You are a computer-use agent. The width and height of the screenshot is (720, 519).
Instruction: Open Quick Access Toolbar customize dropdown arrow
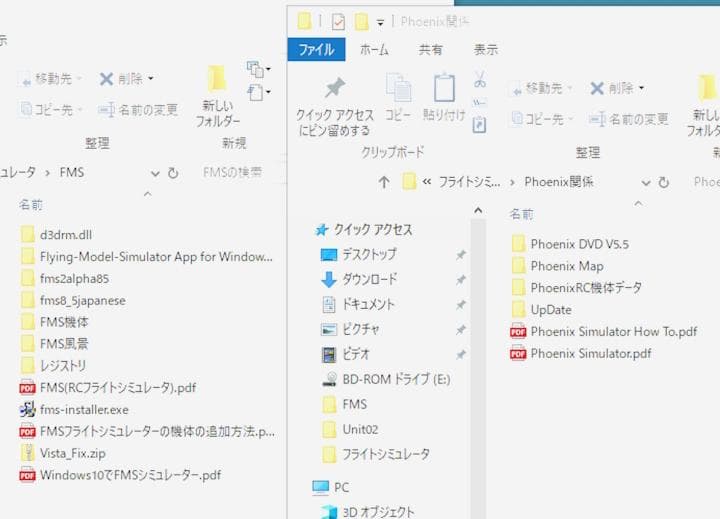pos(380,22)
